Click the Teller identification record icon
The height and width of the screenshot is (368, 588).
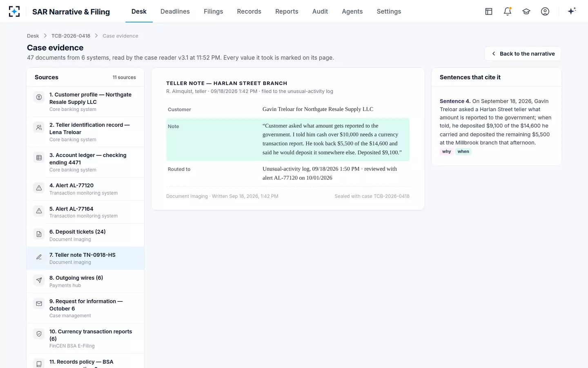[x=39, y=128]
